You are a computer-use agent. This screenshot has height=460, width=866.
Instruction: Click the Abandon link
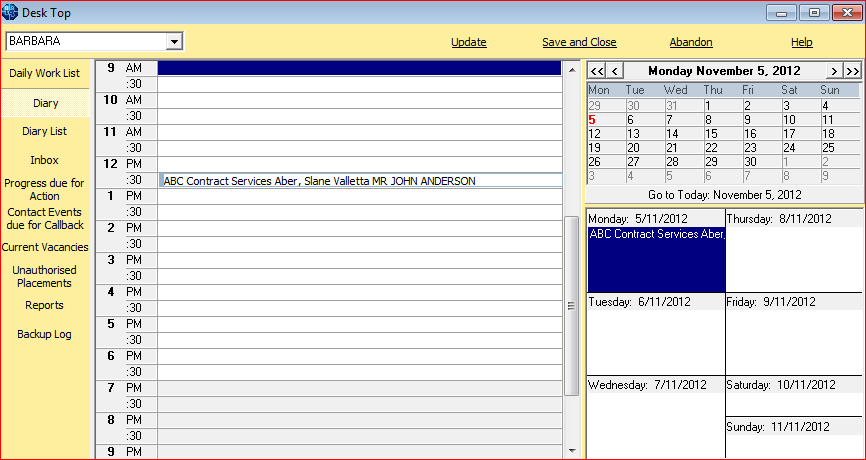click(691, 42)
